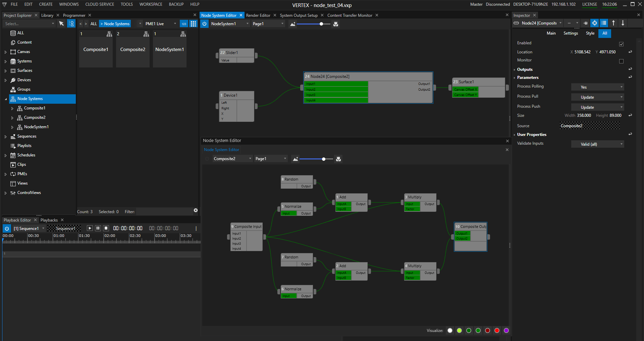Viewport: 644px width, 341px height.
Task: Click the pin icon in the Inspector toolbar
Action: click(x=585, y=23)
